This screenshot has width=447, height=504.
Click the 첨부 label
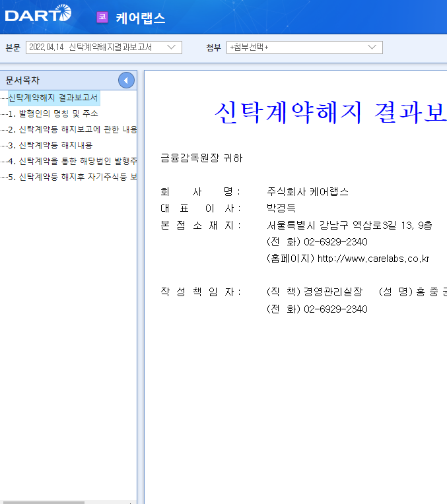coord(214,47)
